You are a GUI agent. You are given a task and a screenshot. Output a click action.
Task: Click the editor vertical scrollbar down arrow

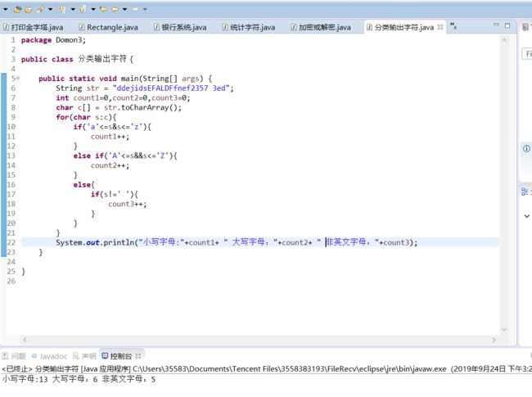[x=504, y=330]
